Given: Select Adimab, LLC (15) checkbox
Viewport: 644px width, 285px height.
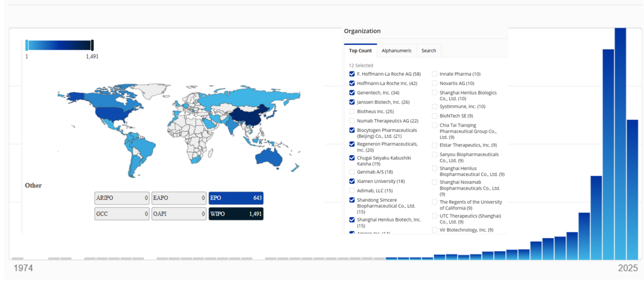Looking at the screenshot, I should [x=352, y=191].
